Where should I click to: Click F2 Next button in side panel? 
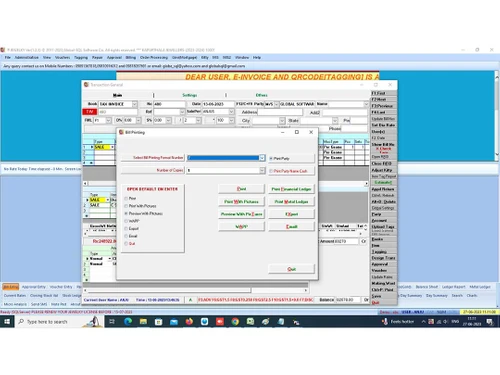(x=383, y=100)
